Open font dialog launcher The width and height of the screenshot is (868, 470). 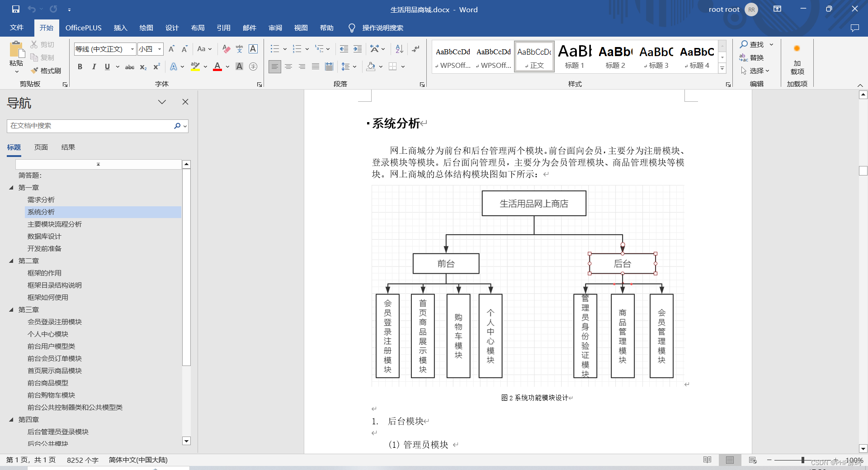[259, 85]
